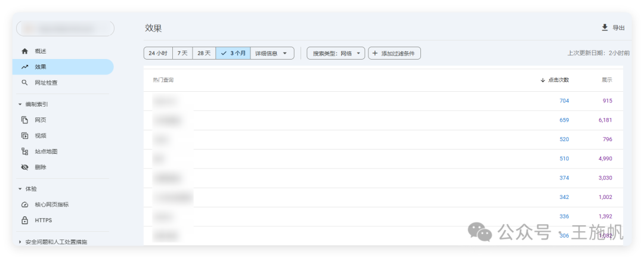Click the clicks value 374
The width and height of the screenshot is (644, 258).
coord(564,178)
